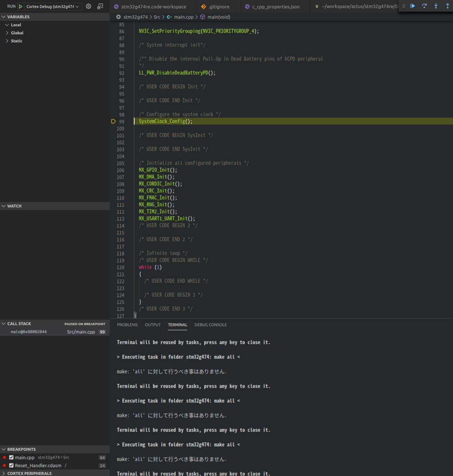Image resolution: width=453 pixels, height=476 pixels.
Task: Click stm32g474 in the breadcrumb
Action: click(135, 17)
